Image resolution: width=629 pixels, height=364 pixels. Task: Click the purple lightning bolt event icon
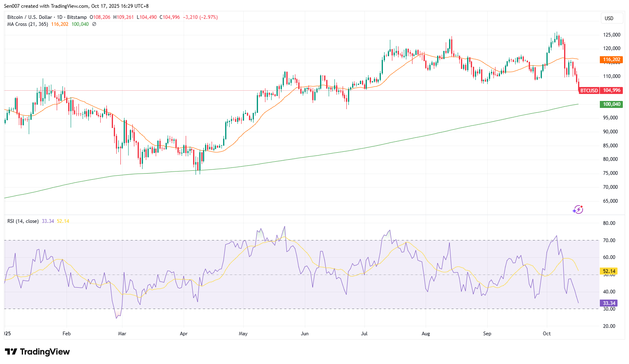[x=578, y=210]
